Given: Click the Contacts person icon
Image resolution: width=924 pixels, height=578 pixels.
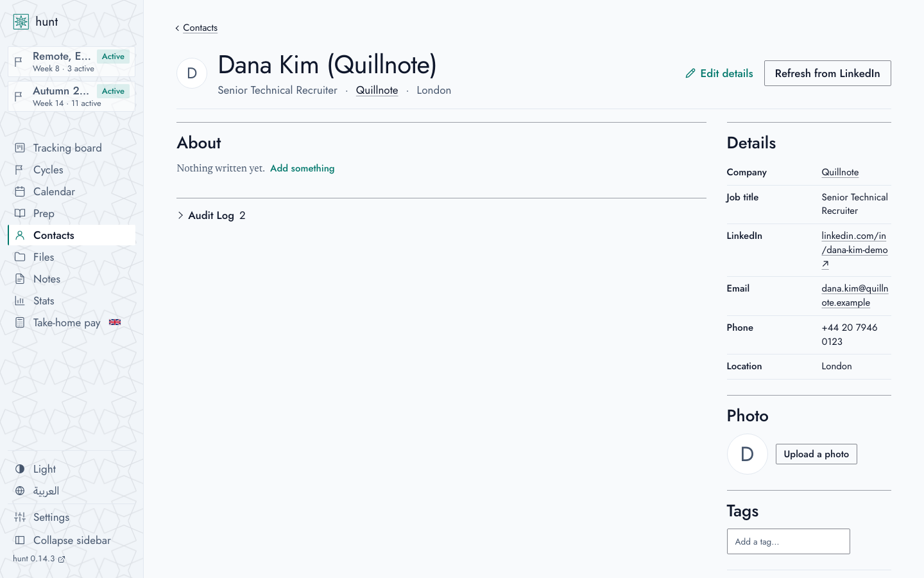Looking at the screenshot, I should coord(20,235).
